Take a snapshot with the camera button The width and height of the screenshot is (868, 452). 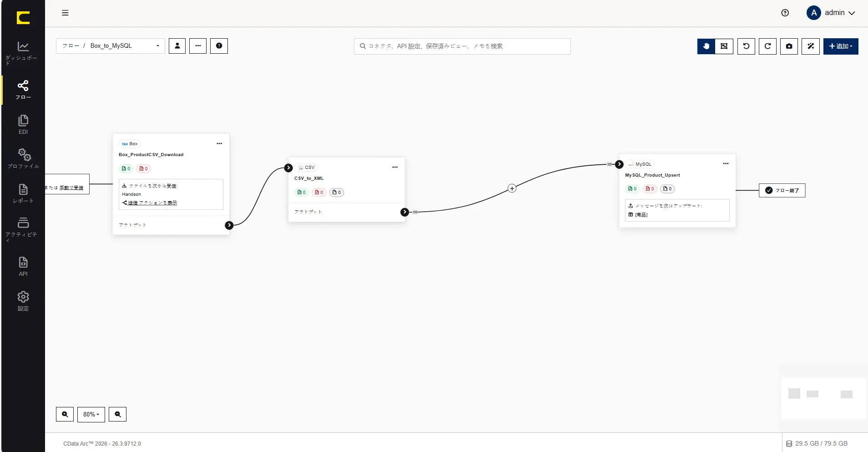pyautogui.click(x=789, y=46)
